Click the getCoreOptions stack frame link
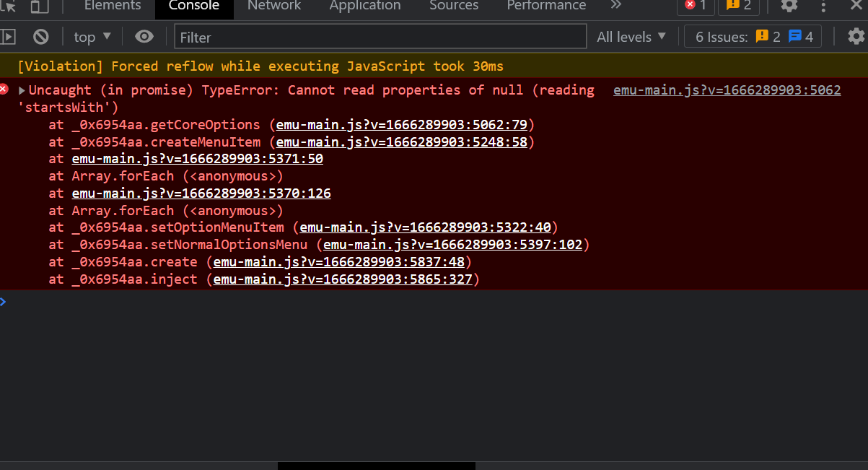This screenshot has width=868, height=470. pos(402,124)
